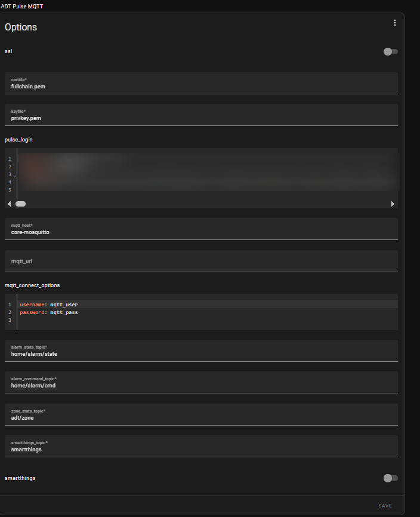This screenshot has height=517, width=420.
Task: Click the blurred pulse_login editor content
Action: point(209,172)
